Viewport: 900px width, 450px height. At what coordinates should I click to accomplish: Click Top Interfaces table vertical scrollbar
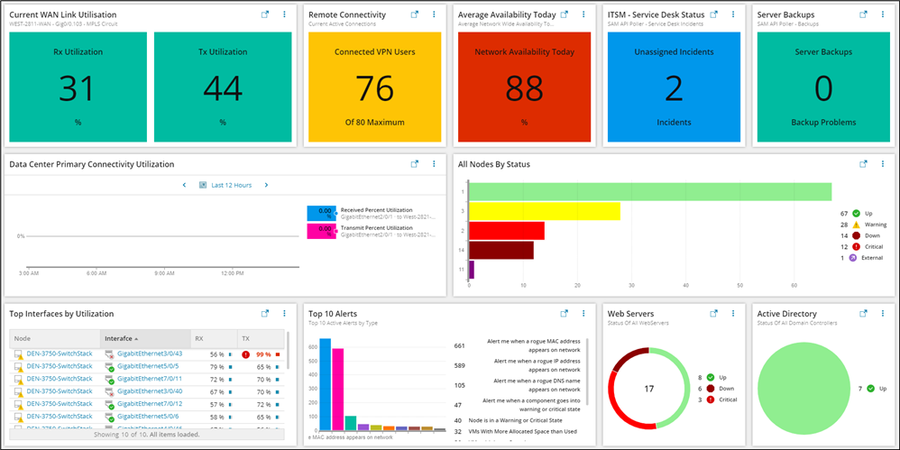(x=288, y=350)
